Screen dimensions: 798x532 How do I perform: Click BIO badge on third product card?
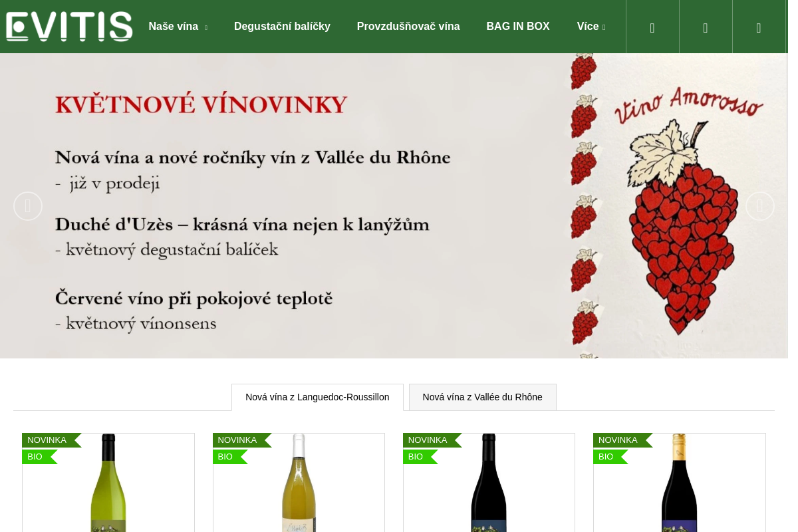click(420, 457)
